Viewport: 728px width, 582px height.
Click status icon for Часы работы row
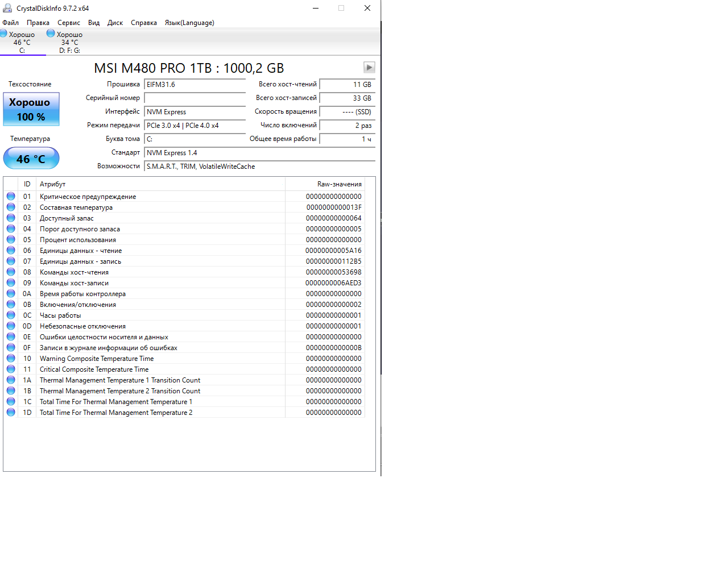[11, 315]
